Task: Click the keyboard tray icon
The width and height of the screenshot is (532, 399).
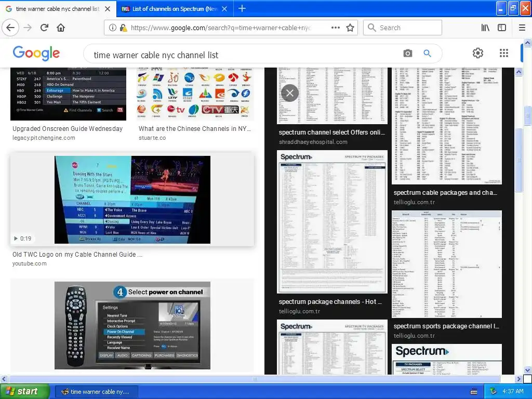Action: point(474,392)
